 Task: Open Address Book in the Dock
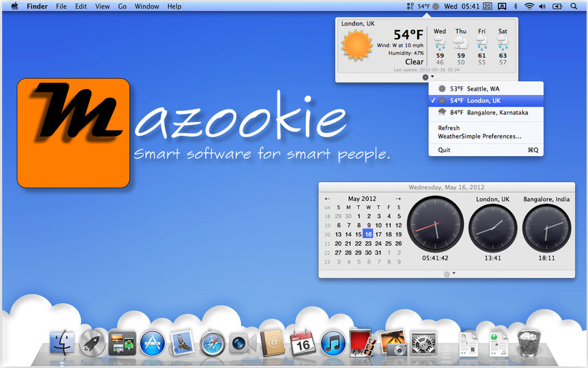tap(272, 343)
